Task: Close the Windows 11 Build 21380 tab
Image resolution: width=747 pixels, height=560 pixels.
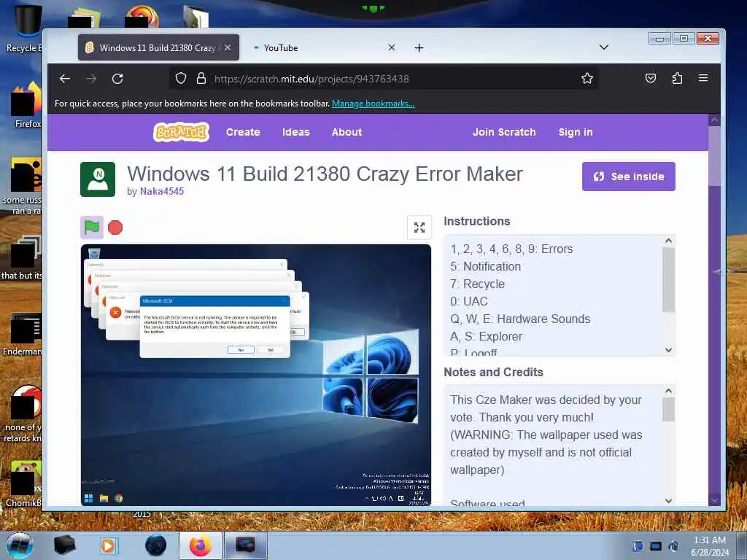Action: pos(228,47)
